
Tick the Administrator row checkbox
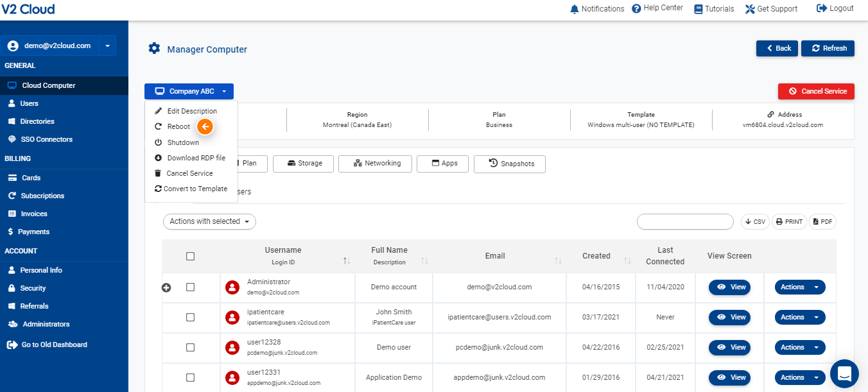pyautogui.click(x=190, y=287)
